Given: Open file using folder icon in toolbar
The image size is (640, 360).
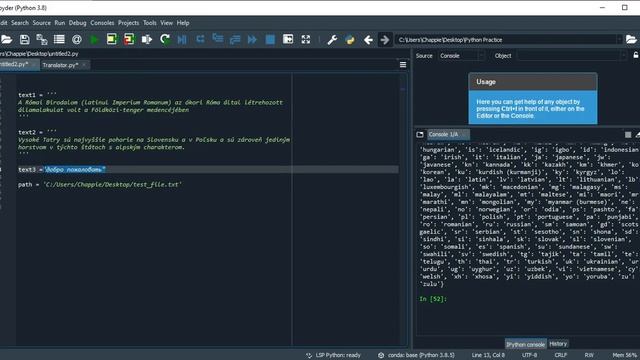Looking at the screenshot, I should pyautogui.click(x=6, y=40).
